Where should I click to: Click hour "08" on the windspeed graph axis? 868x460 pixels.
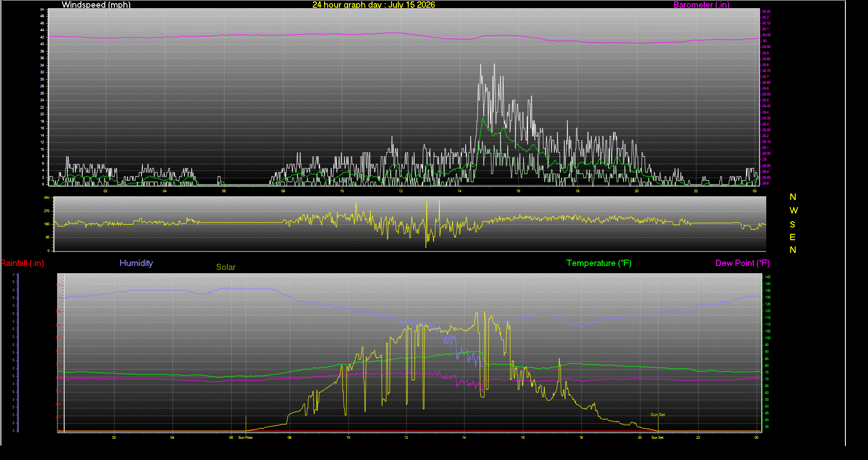pyautogui.click(x=283, y=191)
